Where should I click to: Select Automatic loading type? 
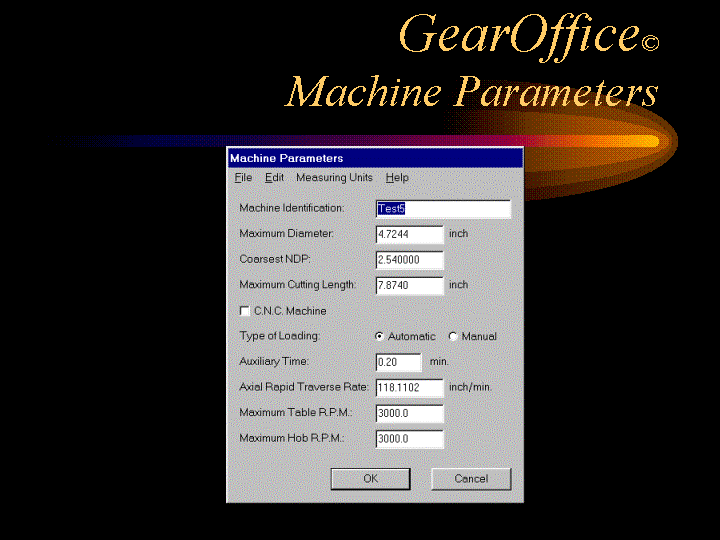click(x=379, y=337)
